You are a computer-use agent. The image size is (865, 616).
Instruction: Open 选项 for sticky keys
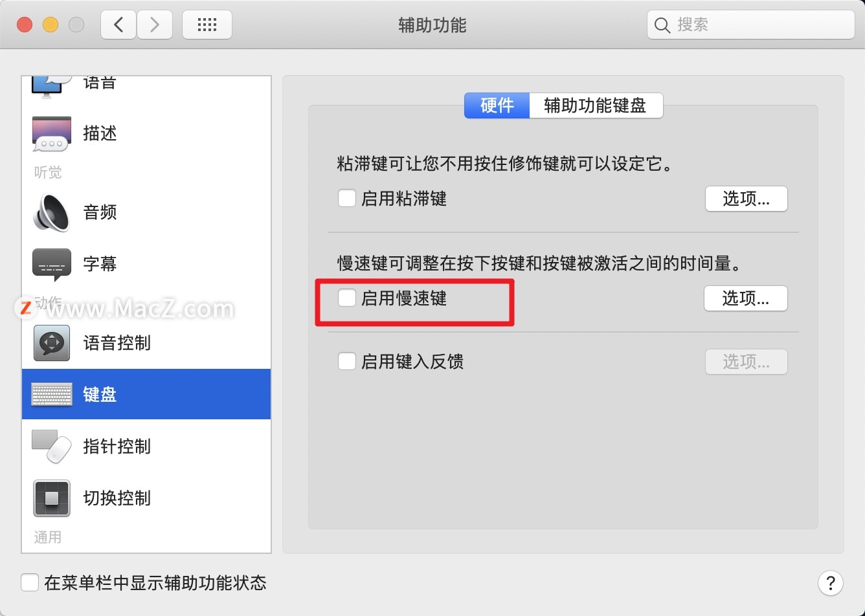pos(746,199)
